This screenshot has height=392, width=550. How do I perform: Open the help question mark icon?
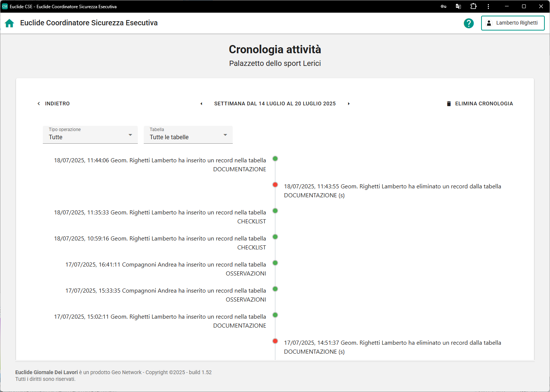click(x=468, y=23)
